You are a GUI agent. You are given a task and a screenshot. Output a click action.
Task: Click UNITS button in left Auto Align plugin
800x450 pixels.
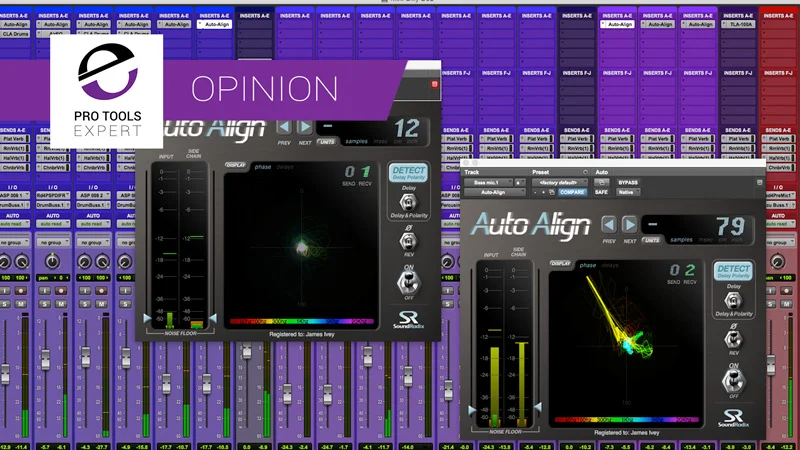pyautogui.click(x=327, y=142)
